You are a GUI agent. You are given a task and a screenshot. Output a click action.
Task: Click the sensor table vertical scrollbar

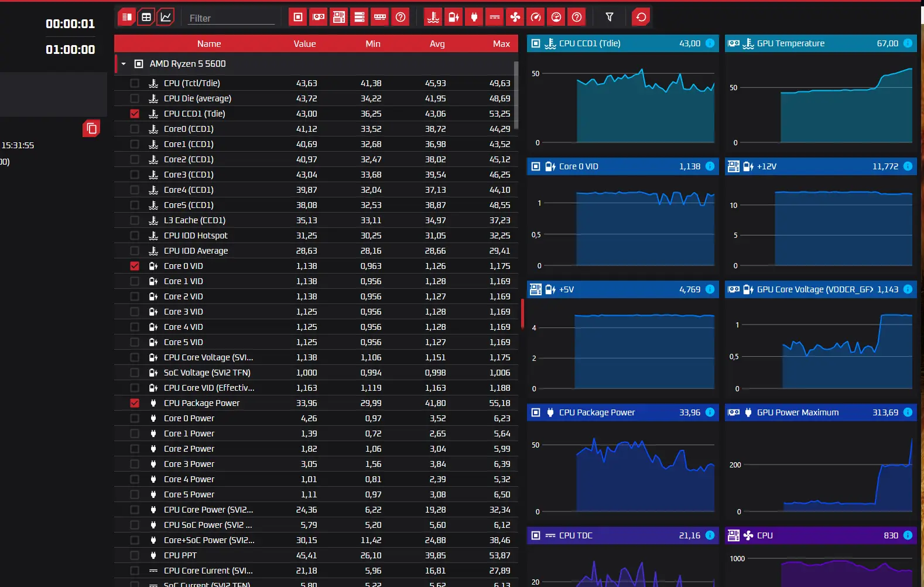click(x=516, y=94)
